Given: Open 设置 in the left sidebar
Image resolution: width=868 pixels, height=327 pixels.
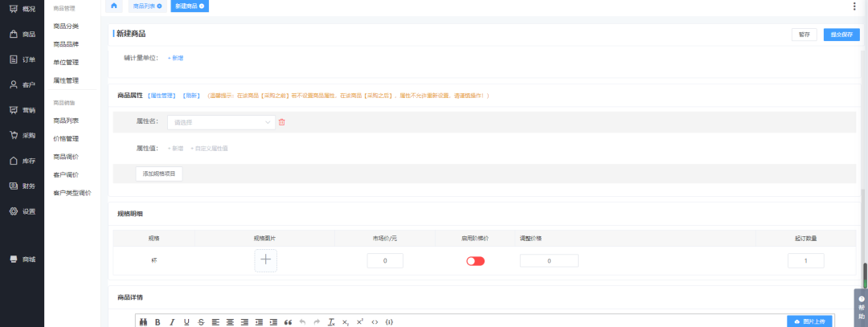Looking at the screenshot, I should [22, 211].
